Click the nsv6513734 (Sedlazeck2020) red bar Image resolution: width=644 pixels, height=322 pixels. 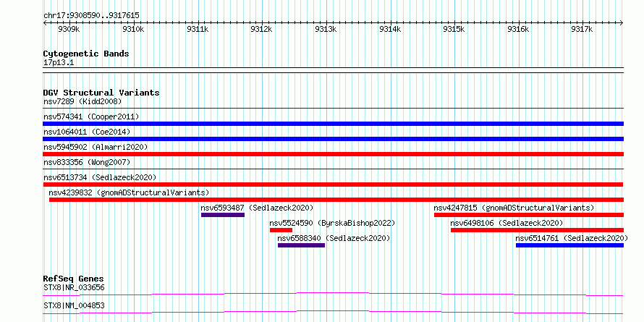[x=333, y=185]
